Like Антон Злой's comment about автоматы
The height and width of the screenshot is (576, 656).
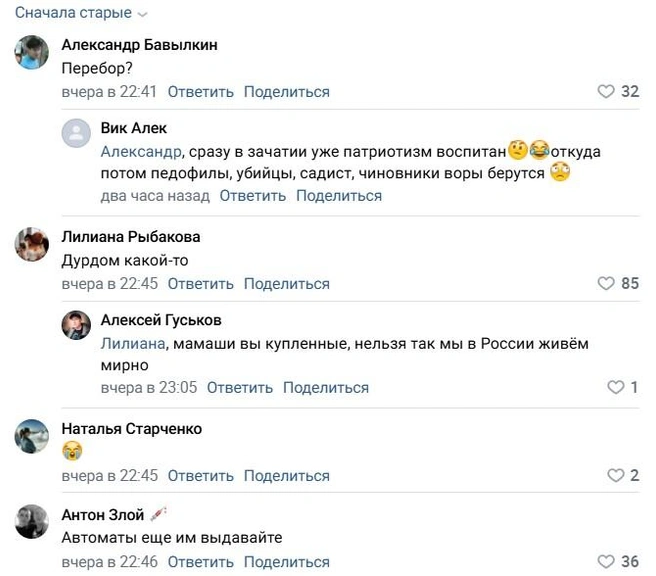606,563
